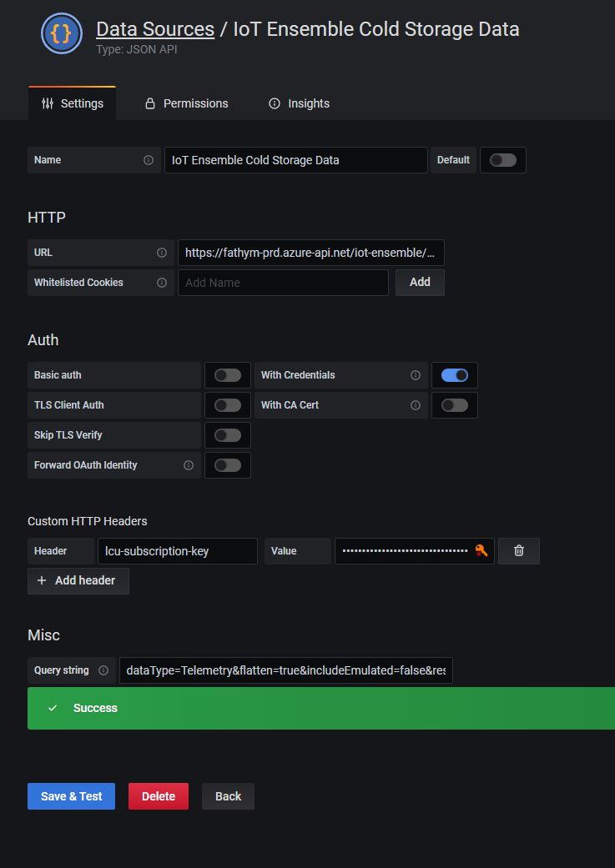Click the Success message text
Image resolution: width=615 pixels, height=868 pixels.
(x=95, y=708)
